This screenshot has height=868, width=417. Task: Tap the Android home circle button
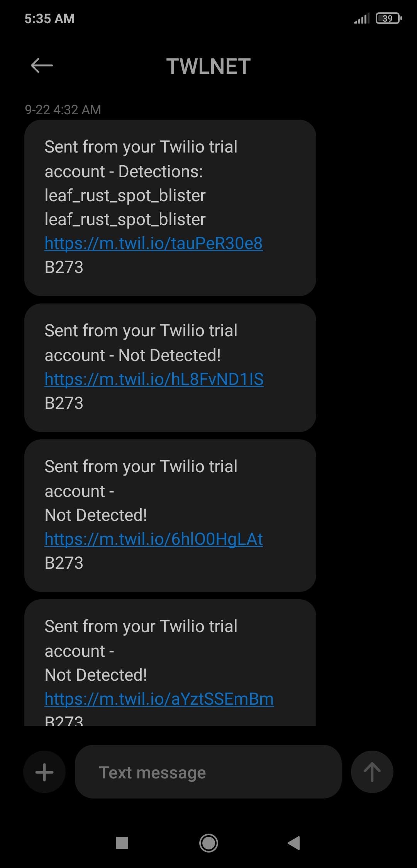208,843
